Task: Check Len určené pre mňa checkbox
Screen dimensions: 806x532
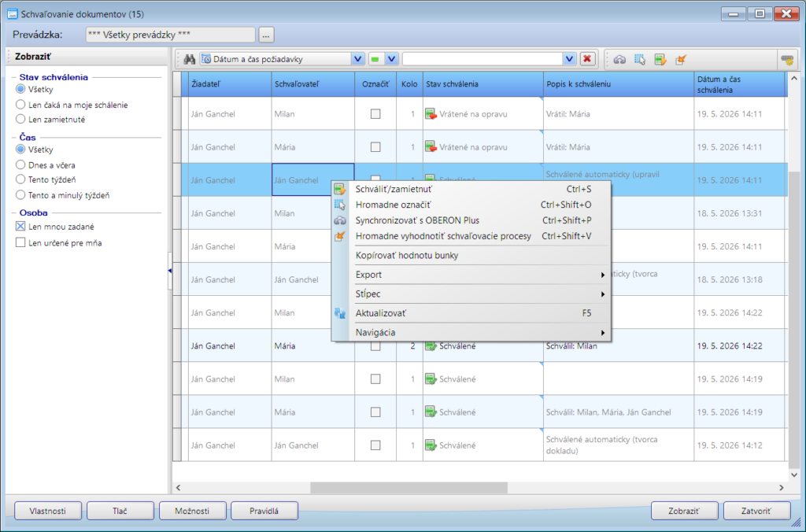Action: [20, 242]
